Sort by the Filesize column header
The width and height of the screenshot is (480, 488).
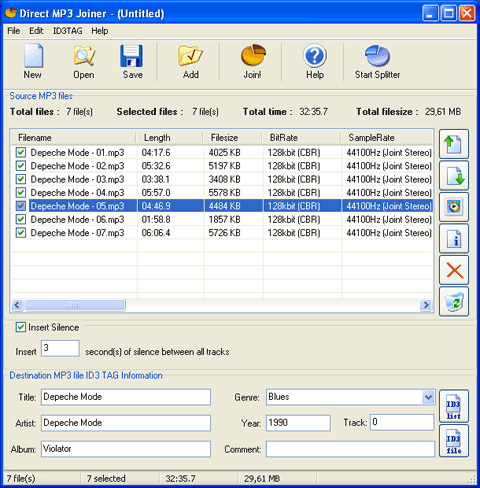click(232, 138)
